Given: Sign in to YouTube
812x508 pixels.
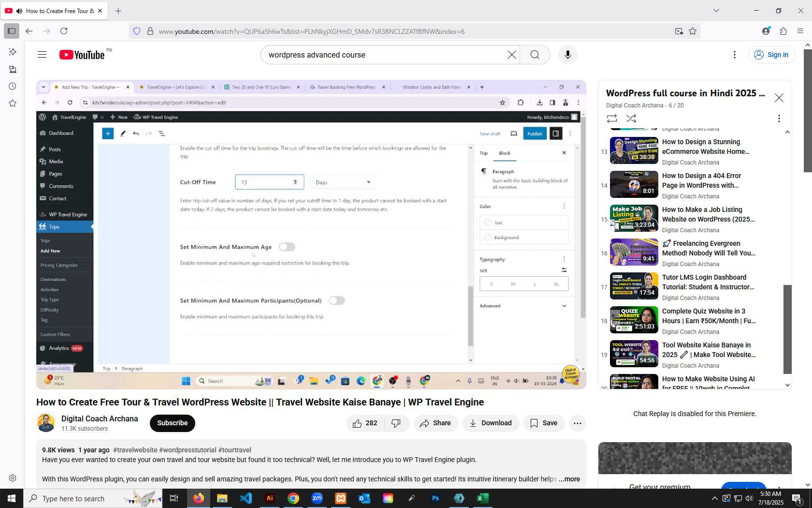Looking at the screenshot, I should [772, 55].
